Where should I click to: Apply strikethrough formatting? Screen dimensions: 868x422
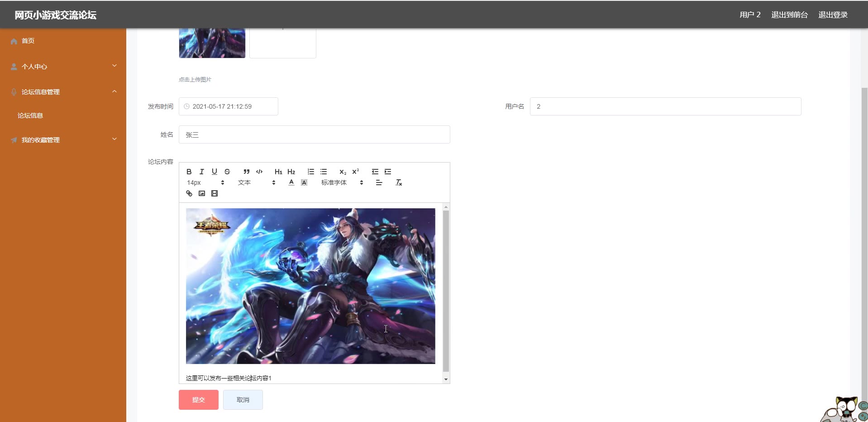[x=227, y=172]
